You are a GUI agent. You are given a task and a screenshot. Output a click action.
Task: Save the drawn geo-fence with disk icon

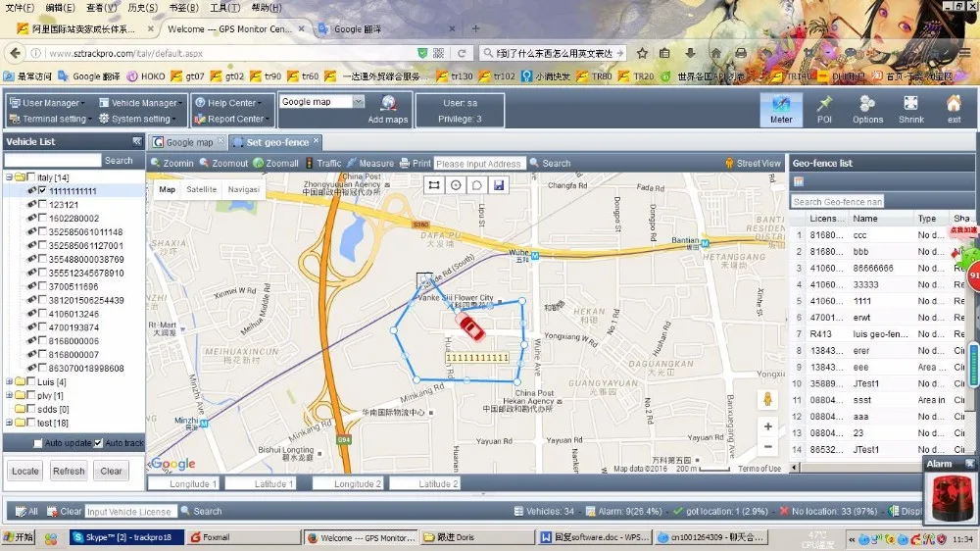[x=499, y=185]
